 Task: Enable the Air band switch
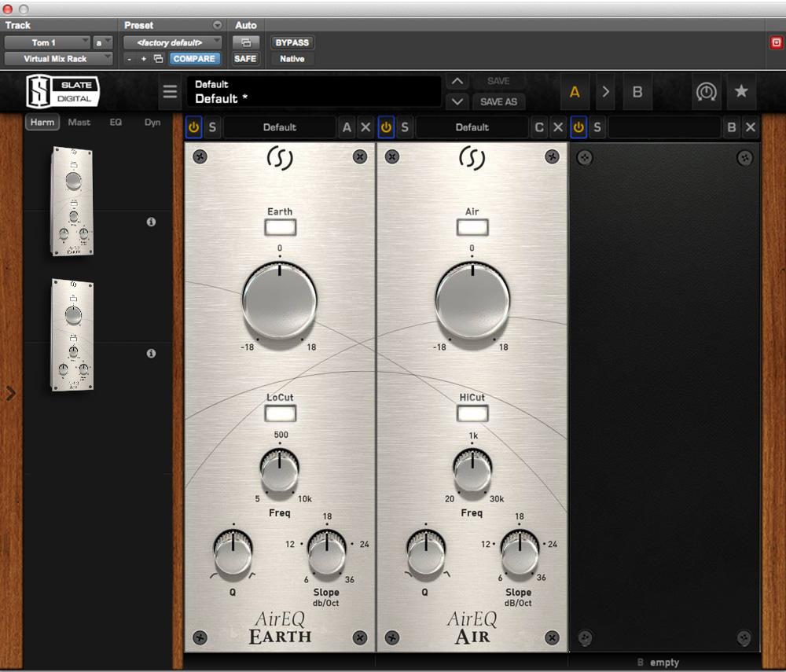pos(472,227)
